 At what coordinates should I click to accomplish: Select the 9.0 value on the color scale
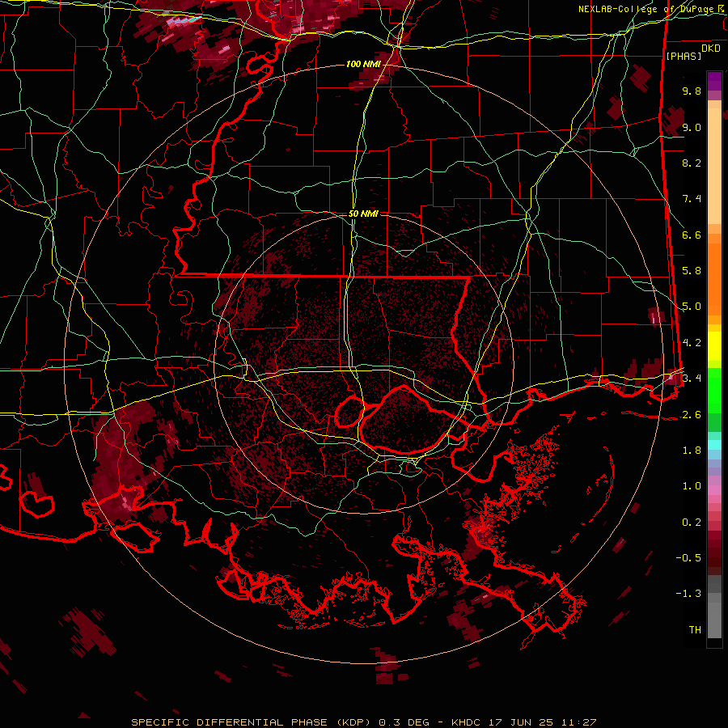click(x=692, y=127)
